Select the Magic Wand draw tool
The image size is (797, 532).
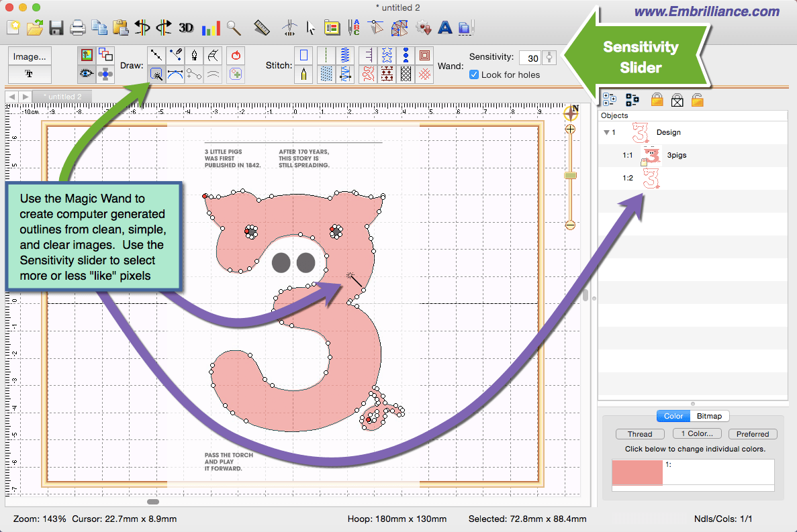click(x=156, y=74)
